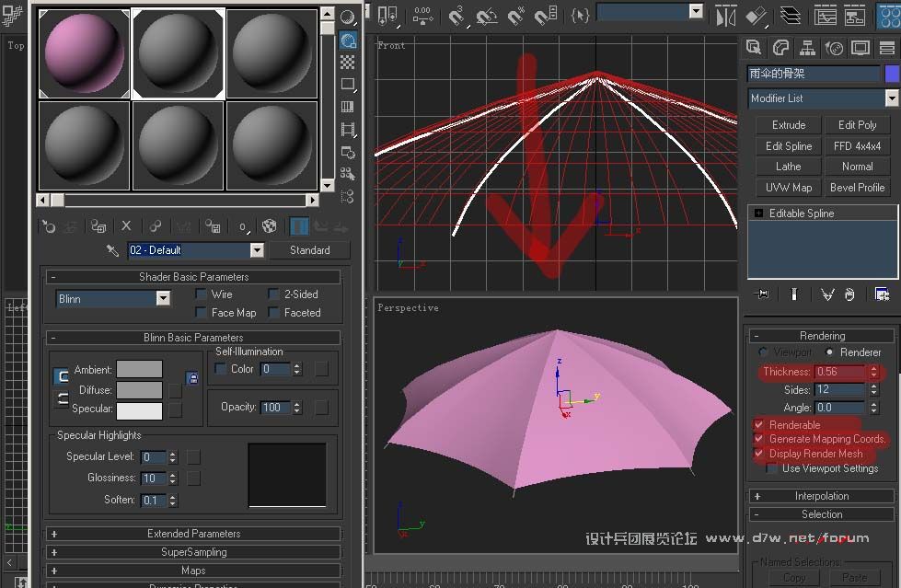Viewport: 901px width, 588px height.
Task: Open the 02 - Default material name dropdown
Action: (x=257, y=250)
